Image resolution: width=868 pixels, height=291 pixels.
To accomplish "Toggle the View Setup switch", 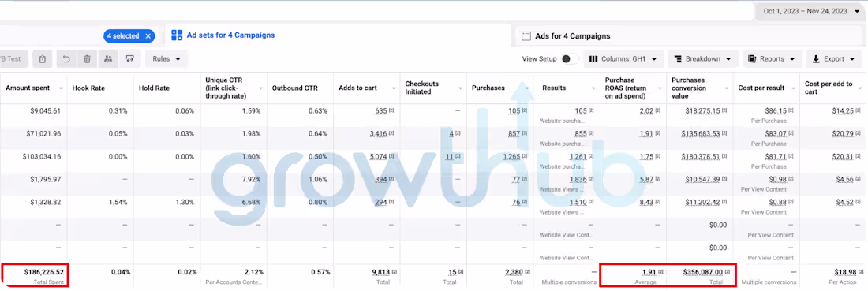I will (x=570, y=58).
